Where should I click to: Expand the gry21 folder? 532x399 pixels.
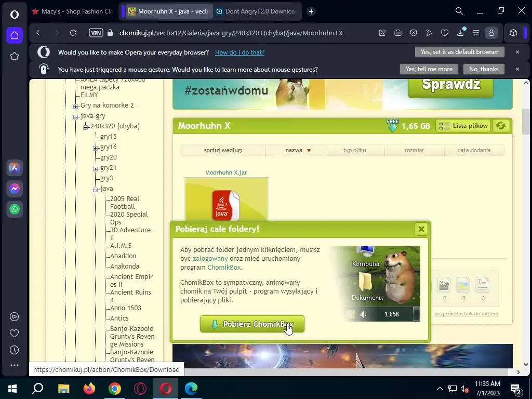pos(96,169)
